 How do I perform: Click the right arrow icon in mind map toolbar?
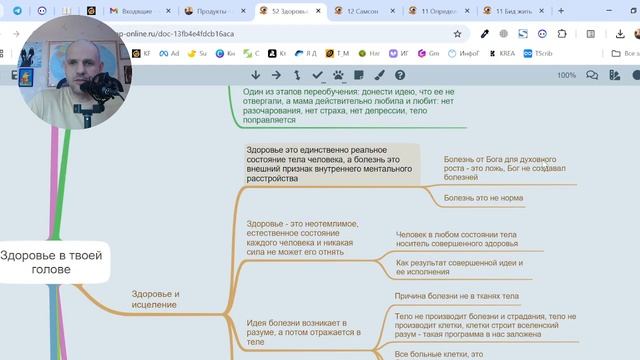pos(276,75)
